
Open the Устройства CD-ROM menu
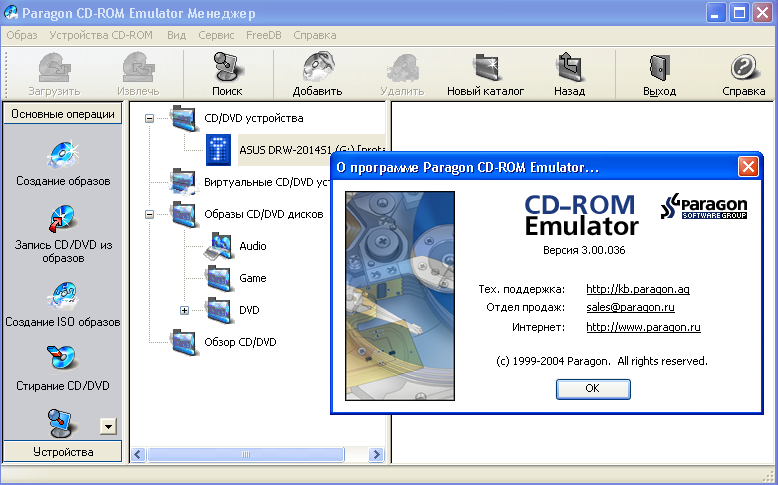click(x=101, y=35)
